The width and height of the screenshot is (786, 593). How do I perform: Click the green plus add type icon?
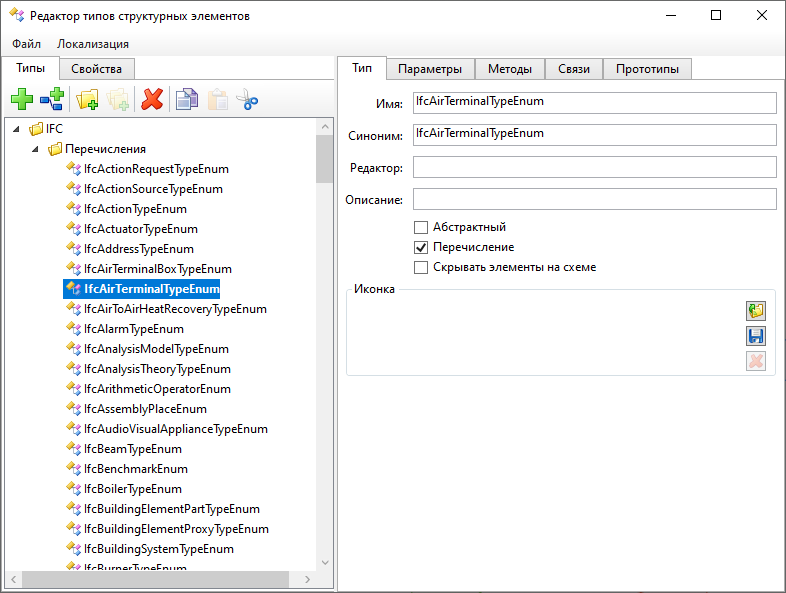pos(21,99)
